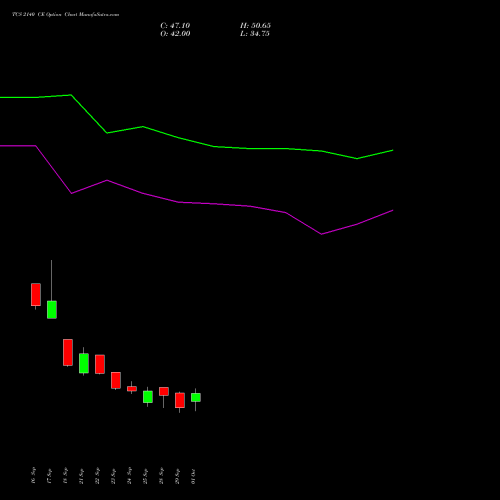
Task: Click the chart title text TCS 2140 CE Option
Action: tap(37, 14)
